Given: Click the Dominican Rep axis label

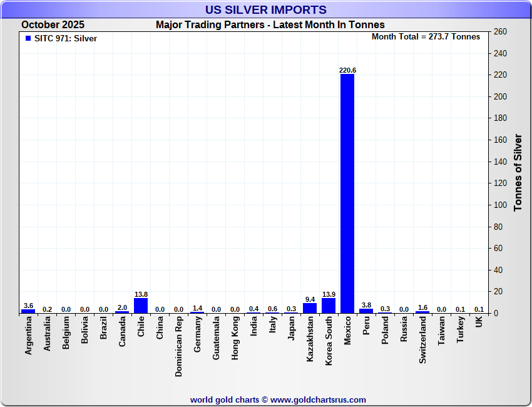Looking at the screenshot, I should pyautogui.click(x=179, y=346).
